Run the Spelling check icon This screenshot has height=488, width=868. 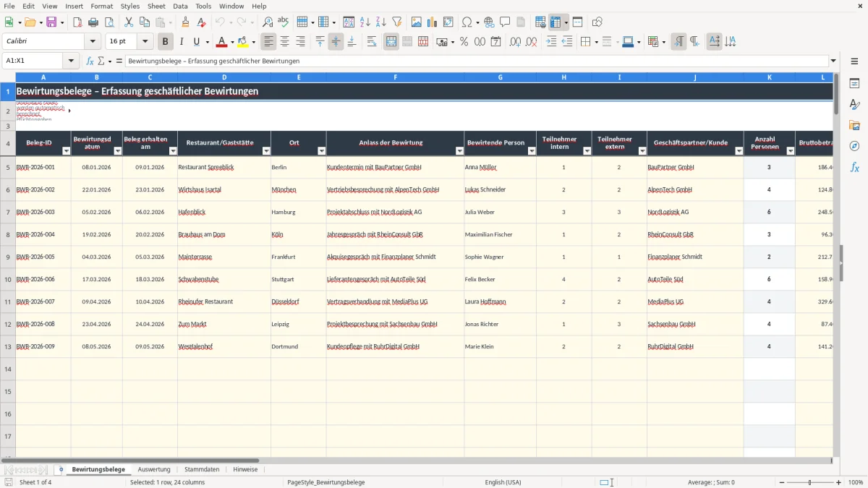coord(284,22)
